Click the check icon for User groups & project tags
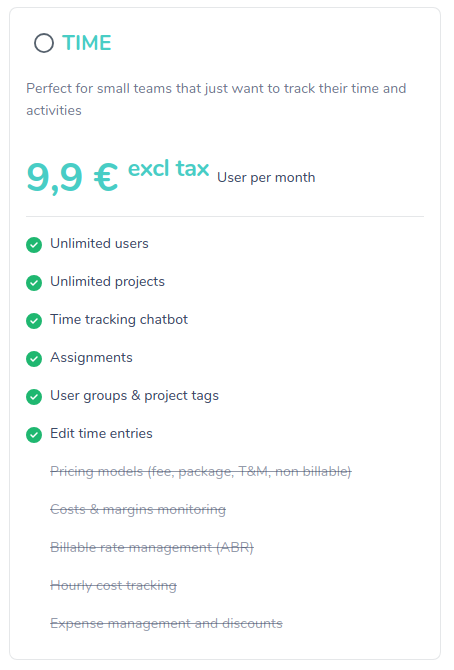 coord(34,397)
